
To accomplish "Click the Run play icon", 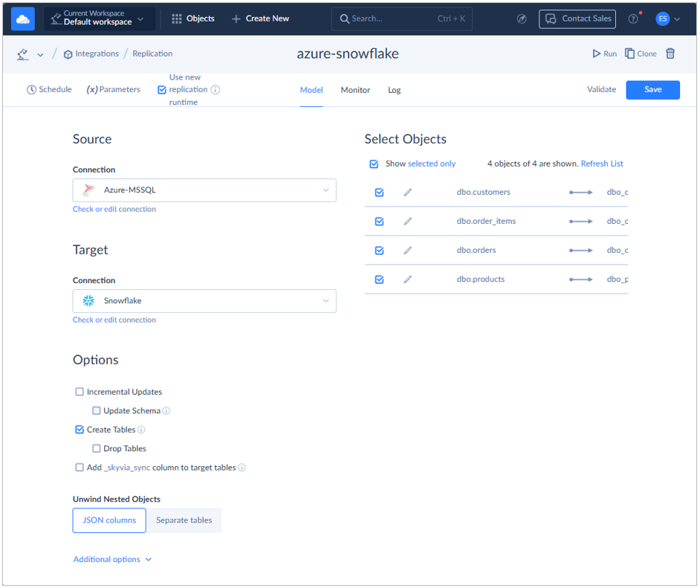I will point(596,54).
